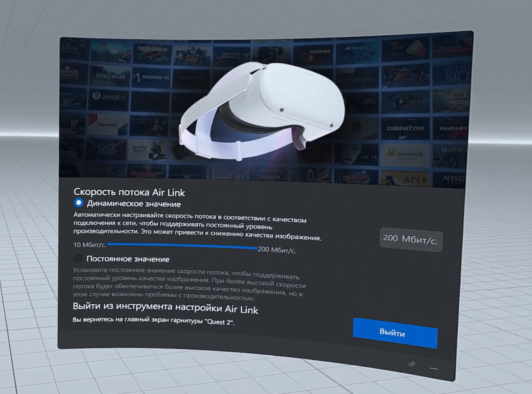Click the Catch & Release tile
The image size is (532, 394).
coord(110,76)
